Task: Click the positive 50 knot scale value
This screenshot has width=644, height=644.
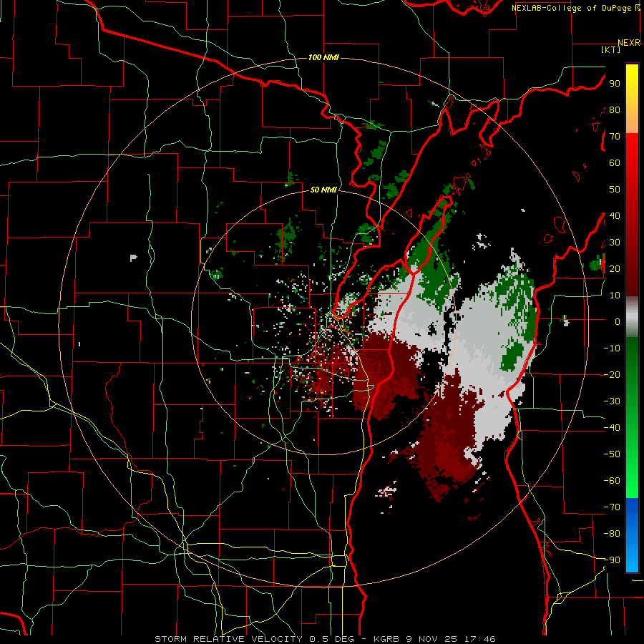Action: tap(615, 190)
